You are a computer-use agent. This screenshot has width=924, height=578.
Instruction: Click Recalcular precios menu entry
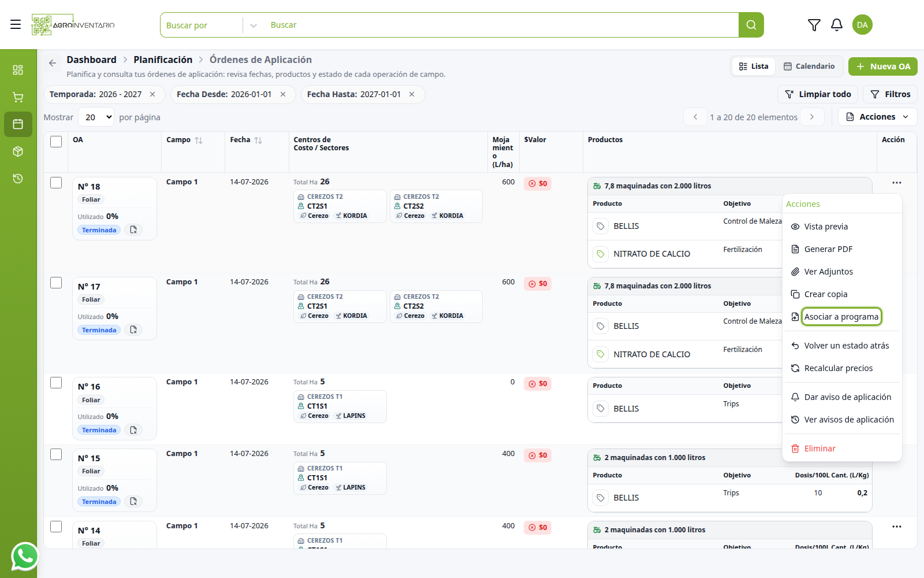841,368
